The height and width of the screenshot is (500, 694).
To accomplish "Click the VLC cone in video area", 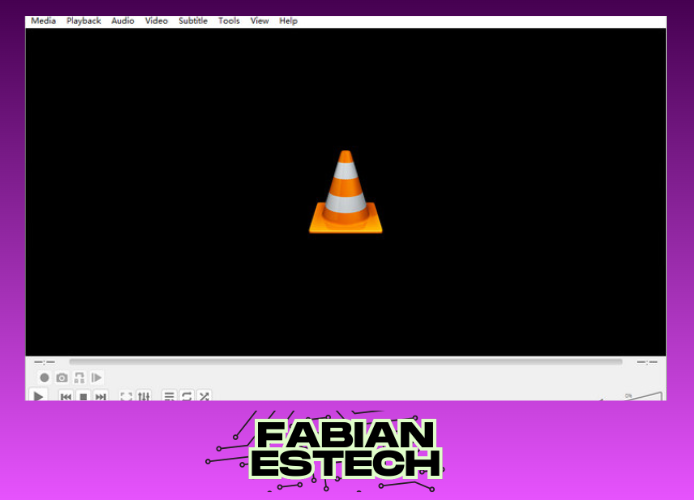I will [x=346, y=192].
